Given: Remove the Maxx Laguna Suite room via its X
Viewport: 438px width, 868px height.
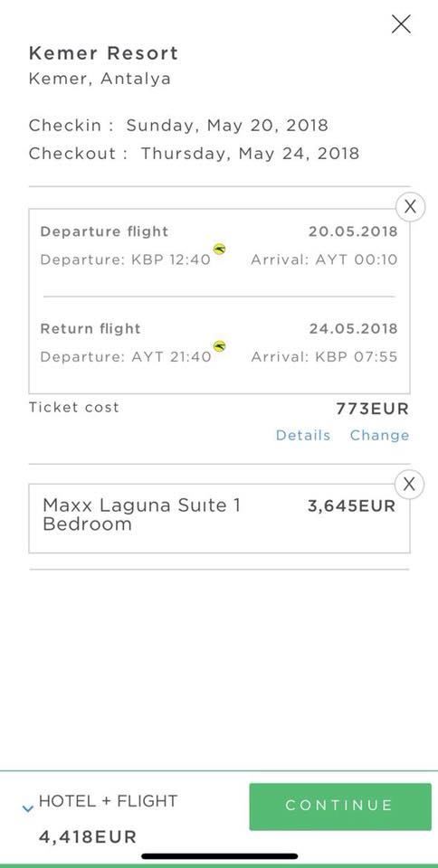Looking at the screenshot, I should click(x=409, y=485).
